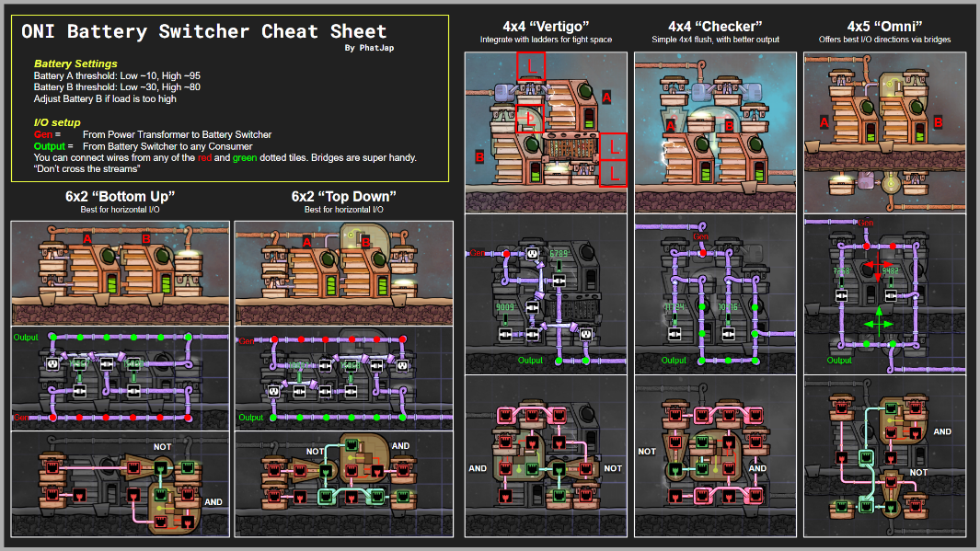The image size is (980, 551).
Task: Click green Output label in Bottom Up wiring
Action: pyautogui.click(x=26, y=338)
